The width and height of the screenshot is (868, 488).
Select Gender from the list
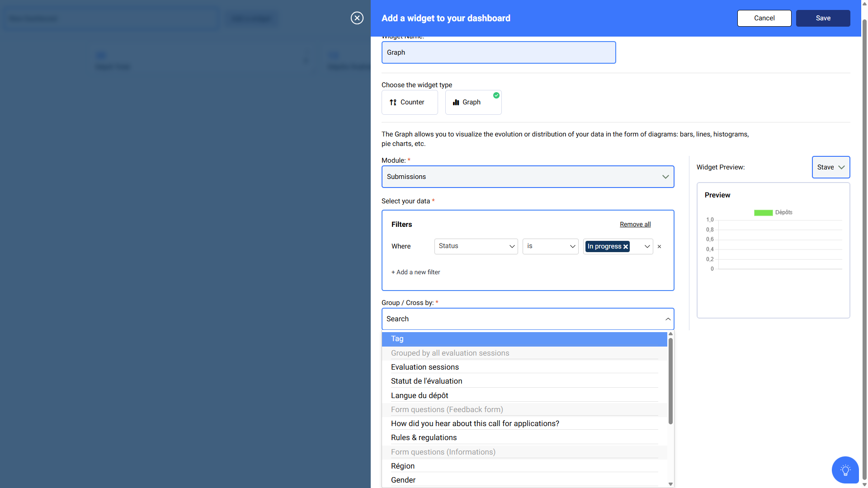pyautogui.click(x=403, y=480)
